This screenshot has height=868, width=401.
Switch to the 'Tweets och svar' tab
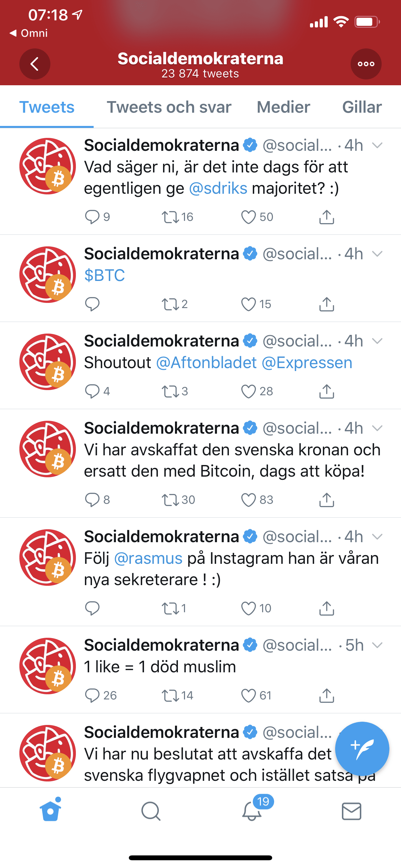169,107
